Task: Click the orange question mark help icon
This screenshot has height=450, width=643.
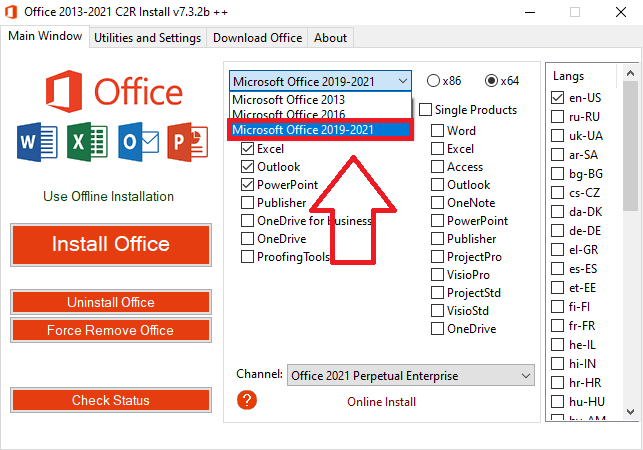Action: 248,400
